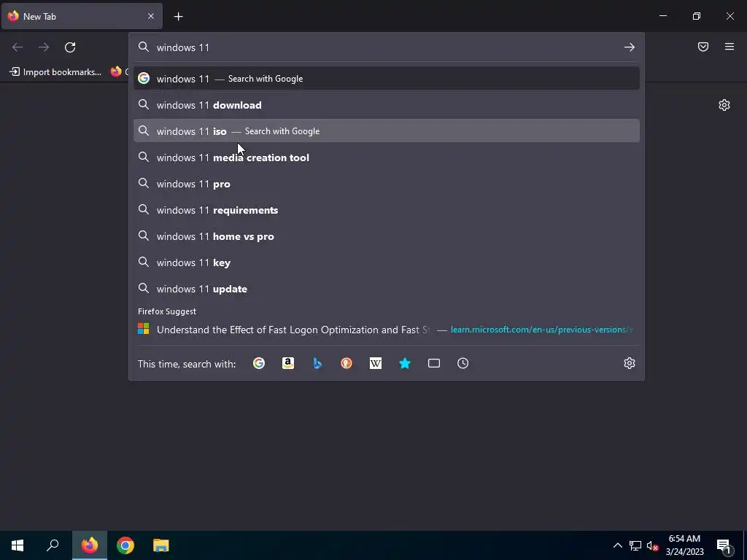
Task: Search open Tabs via tab icon
Action: coord(433,363)
